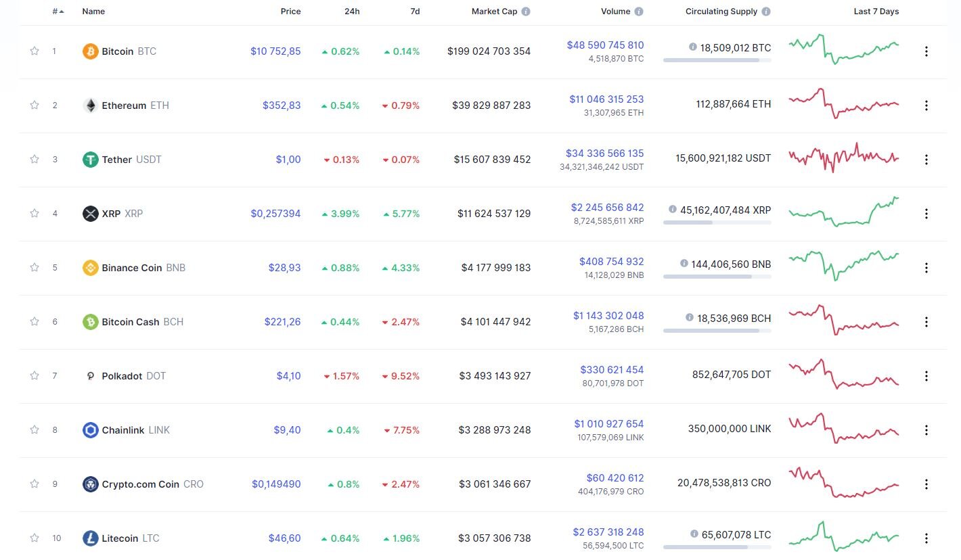Click Litecoin circulating supply progress bar
The width and height of the screenshot is (961, 560).
pyautogui.click(x=717, y=547)
